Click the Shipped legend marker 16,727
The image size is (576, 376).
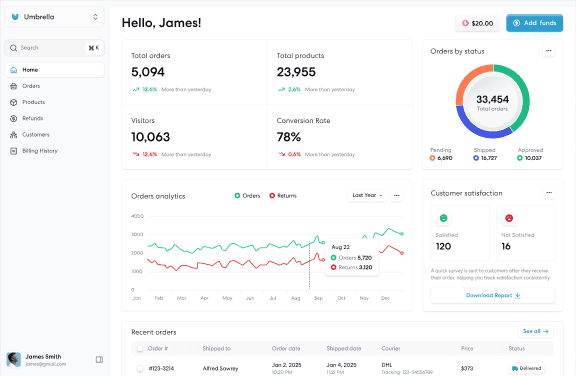click(x=476, y=158)
